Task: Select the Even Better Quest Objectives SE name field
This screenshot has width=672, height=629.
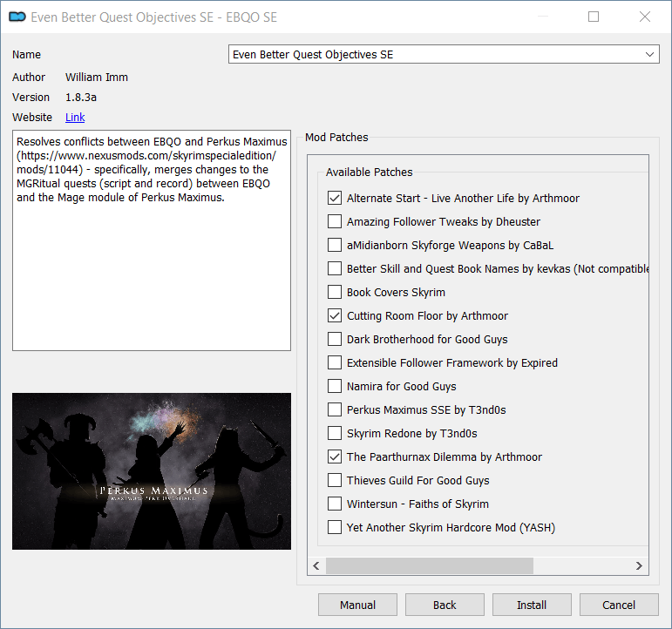Action: coord(444,54)
